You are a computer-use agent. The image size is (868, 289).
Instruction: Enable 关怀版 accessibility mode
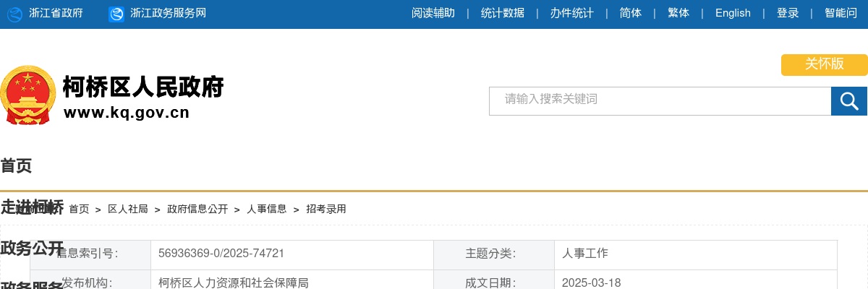pyautogui.click(x=824, y=64)
